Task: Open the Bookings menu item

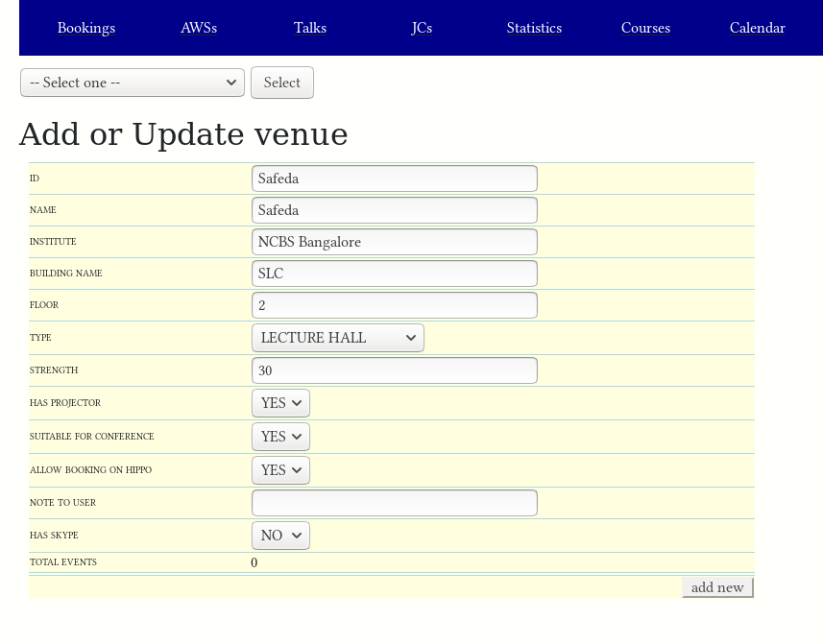Action: (86, 28)
